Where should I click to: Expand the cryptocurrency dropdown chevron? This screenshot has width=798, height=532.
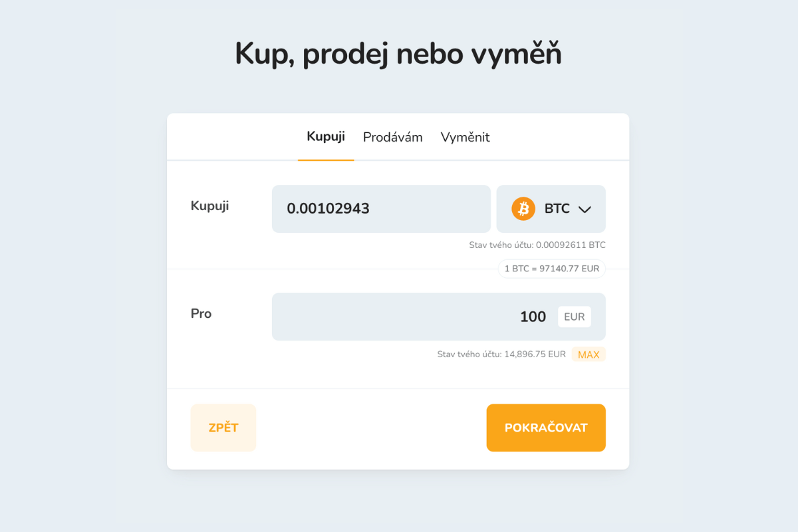click(x=585, y=209)
